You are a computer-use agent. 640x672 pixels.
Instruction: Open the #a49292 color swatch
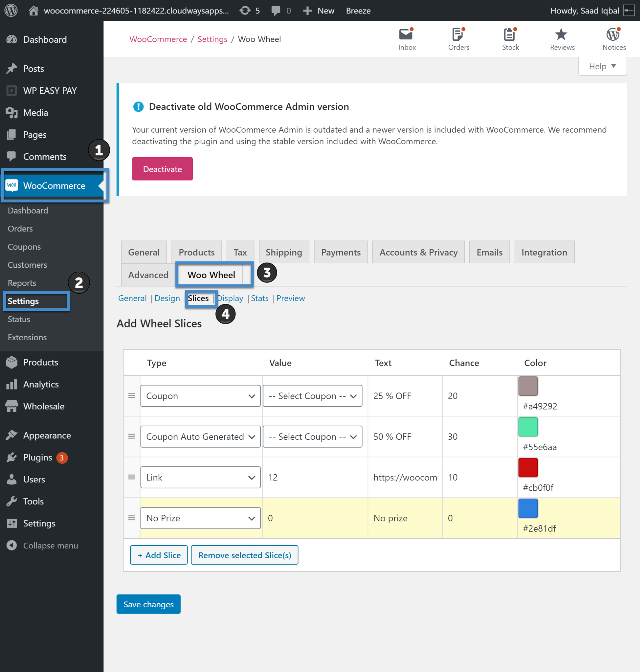pyautogui.click(x=528, y=386)
